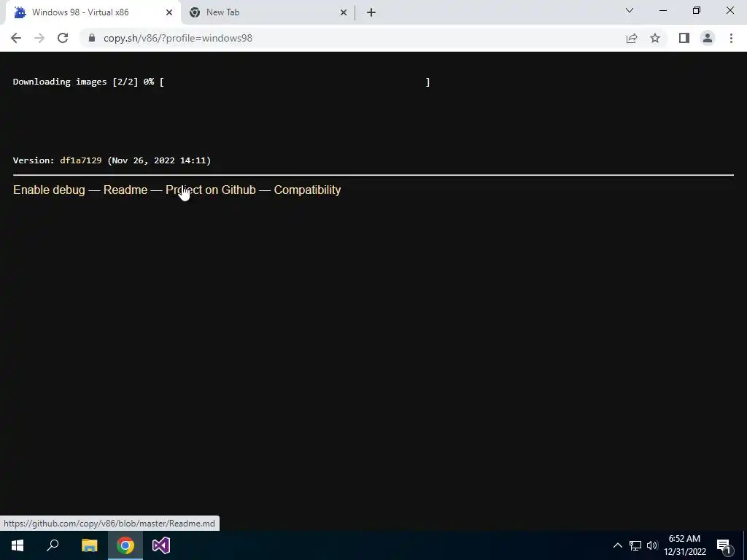Go back to the previous page

pos(16,38)
